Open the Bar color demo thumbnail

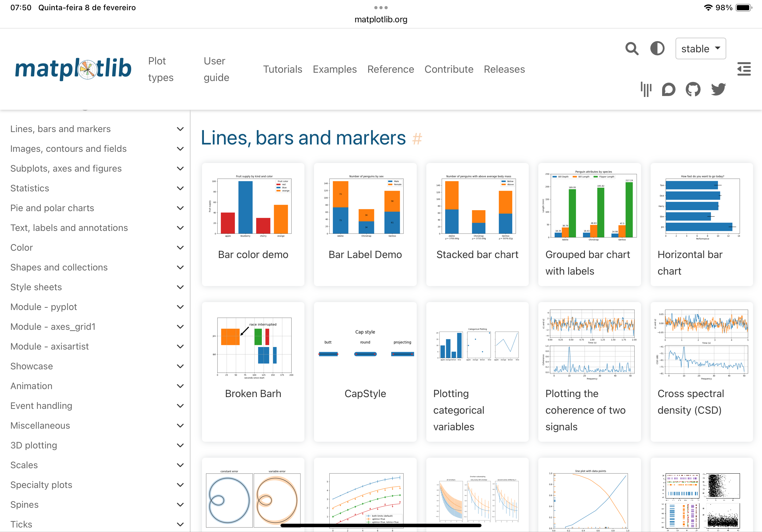click(x=253, y=207)
